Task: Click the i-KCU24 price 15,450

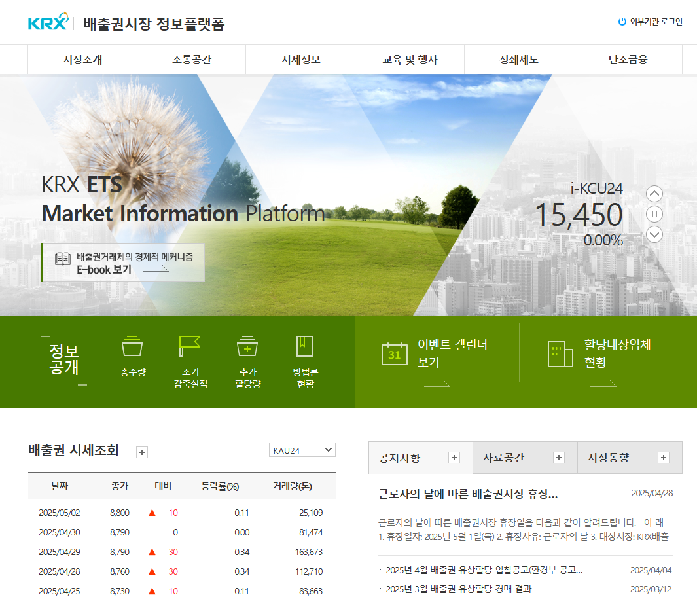Action: click(579, 215)
